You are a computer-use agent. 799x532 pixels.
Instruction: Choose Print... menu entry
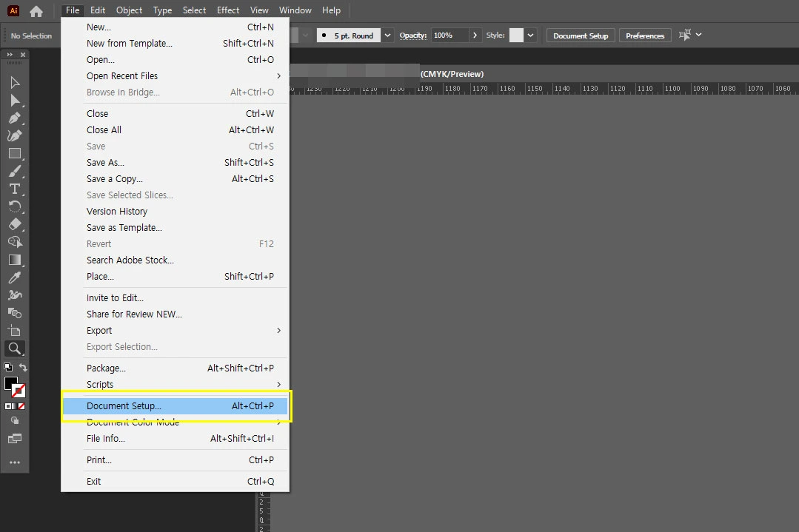pos(175,459)
